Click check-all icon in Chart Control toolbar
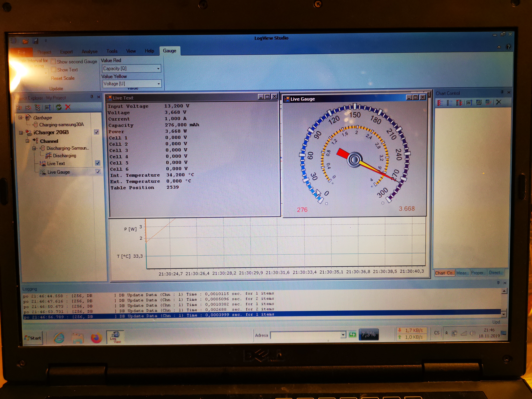The width and height of the screenshot is (532, 399). (440, 103)
